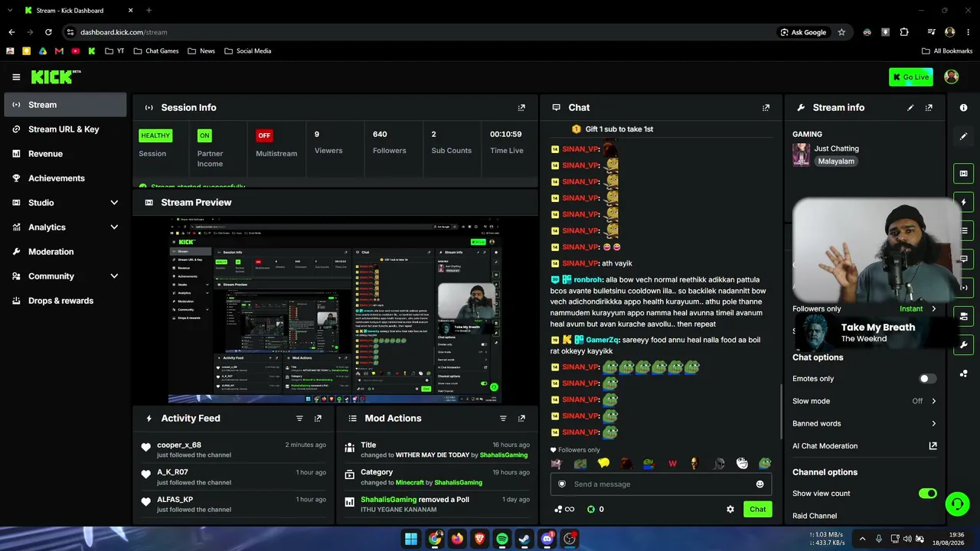Open the Chat Games bookmark folder
This screenshot has height=551, width=980.
(156, 51)
